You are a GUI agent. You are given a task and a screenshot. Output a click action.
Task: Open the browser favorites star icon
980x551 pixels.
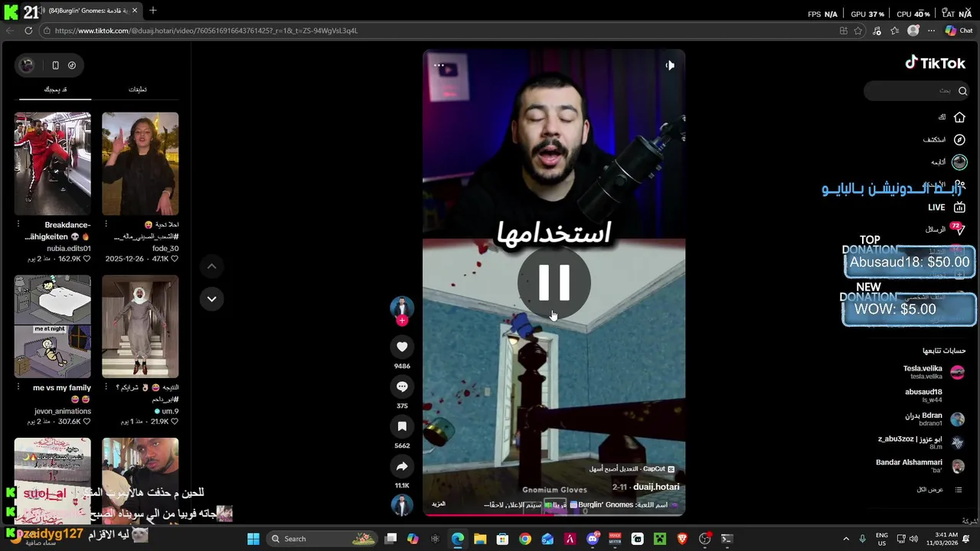895,31
